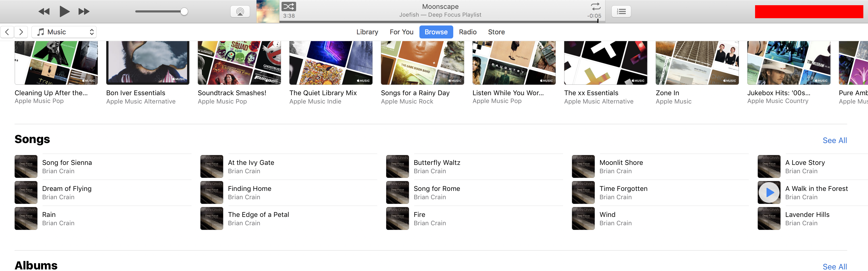Open the Radio tab
This screenshot has height=271, width=868.
[x=468, y=32]
